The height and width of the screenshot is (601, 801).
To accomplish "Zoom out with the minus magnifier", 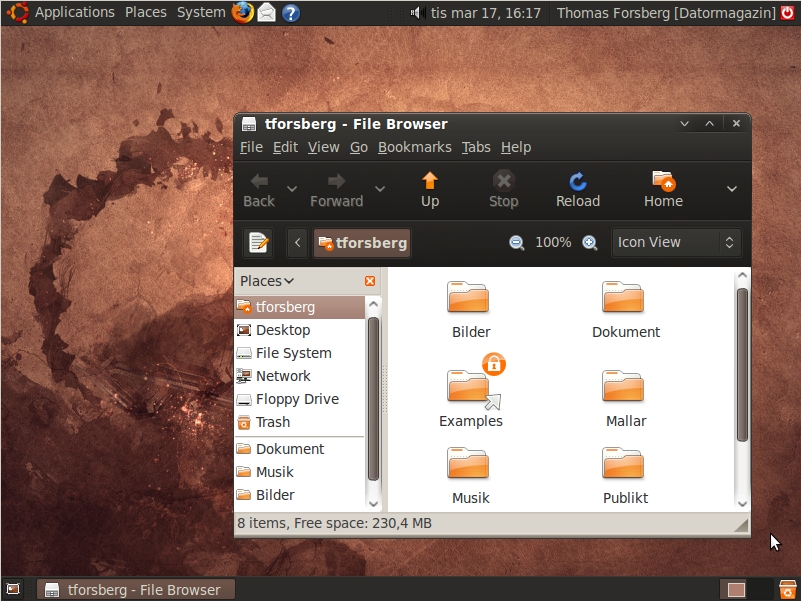I will point(516,243).
